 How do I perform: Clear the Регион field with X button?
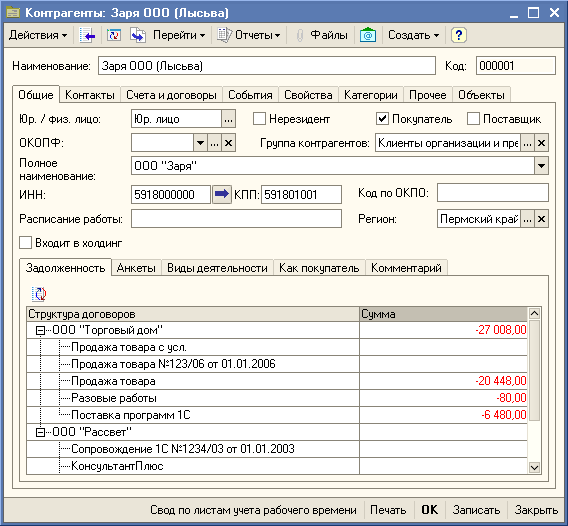click(x=542, y=219)
